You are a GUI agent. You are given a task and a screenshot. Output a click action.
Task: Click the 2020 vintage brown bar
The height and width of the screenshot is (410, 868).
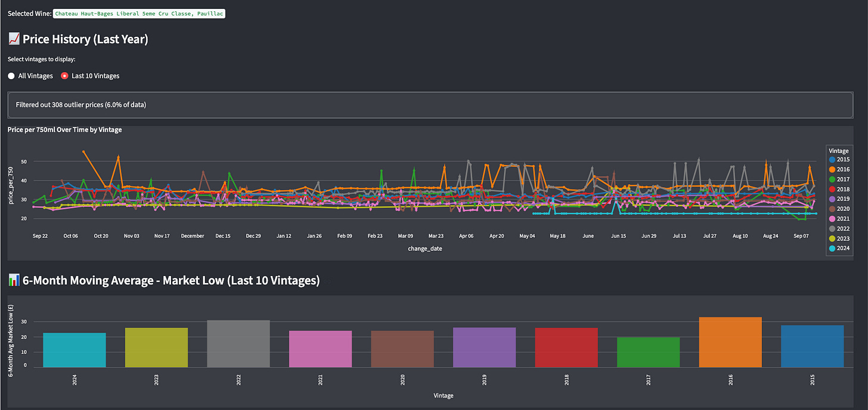402,349
